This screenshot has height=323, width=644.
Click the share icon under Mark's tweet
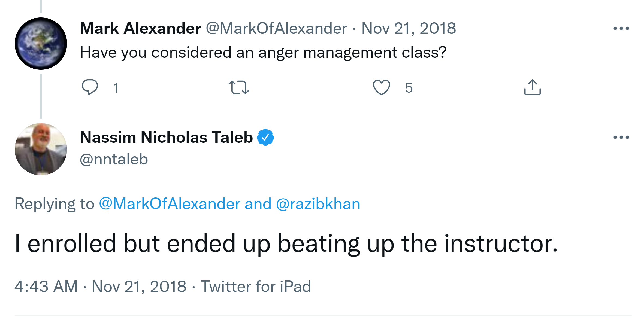532,87
